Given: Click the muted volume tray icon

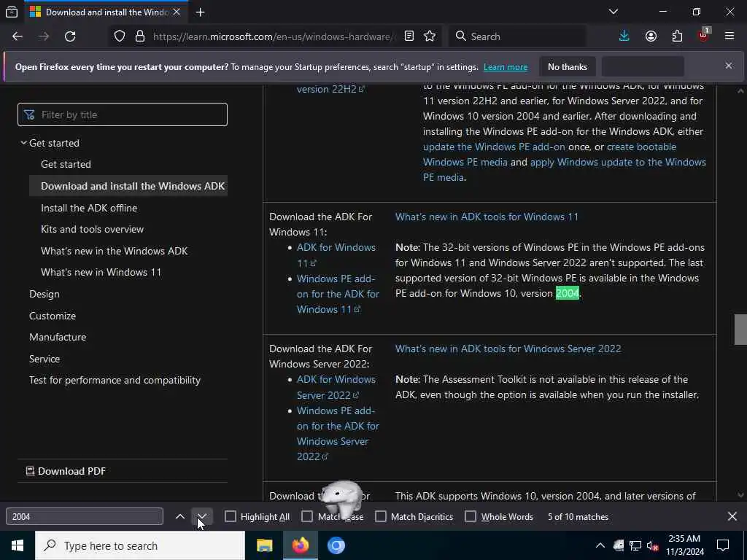Looking at the screenshot, I should (x=653, y=545).
